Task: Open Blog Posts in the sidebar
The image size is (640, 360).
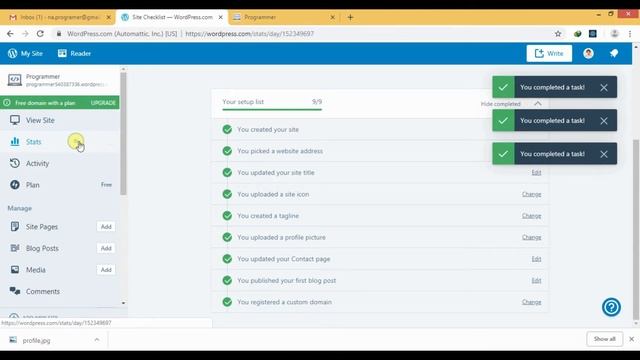Action: tap(42, 249)
